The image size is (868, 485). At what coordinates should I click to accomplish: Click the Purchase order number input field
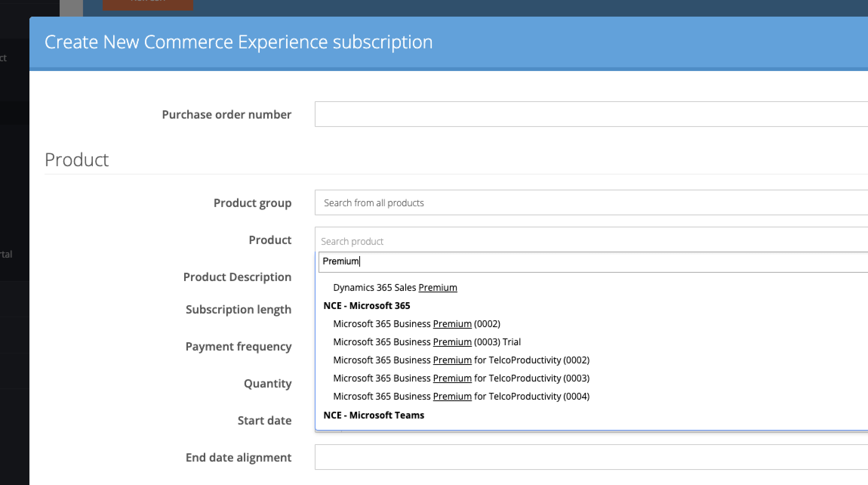591,114
